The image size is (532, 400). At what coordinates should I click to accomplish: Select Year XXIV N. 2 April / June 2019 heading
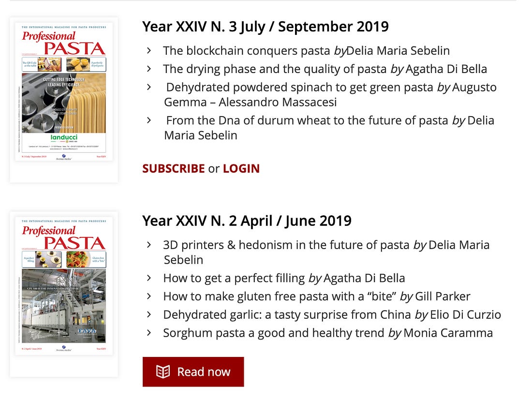point(247,221)
